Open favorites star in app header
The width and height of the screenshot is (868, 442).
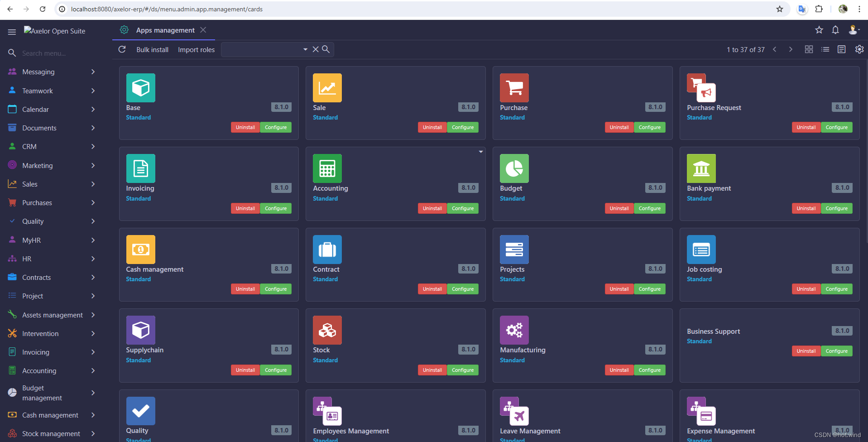[819, 30]
